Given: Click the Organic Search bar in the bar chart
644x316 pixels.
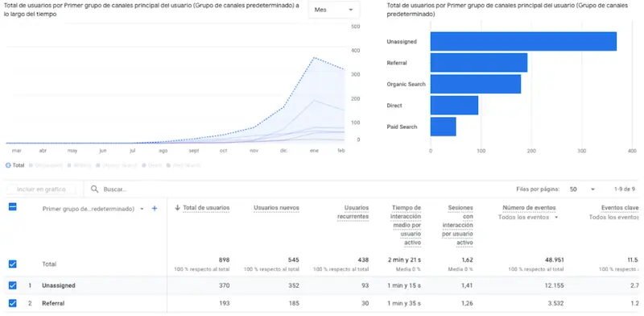Looking at the screenshot, I should click(x=476, y=84).
